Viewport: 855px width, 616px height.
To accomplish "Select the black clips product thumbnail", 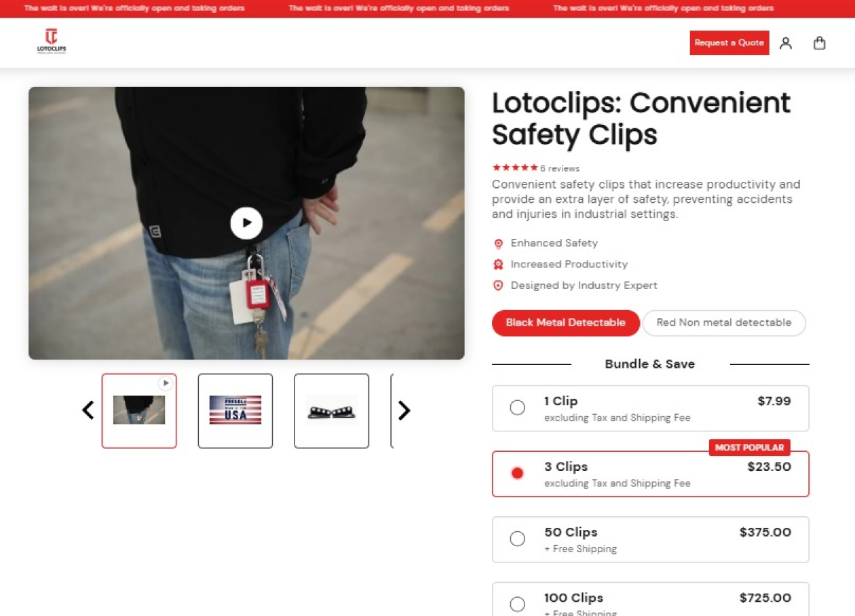I will (x=332, y=410).
